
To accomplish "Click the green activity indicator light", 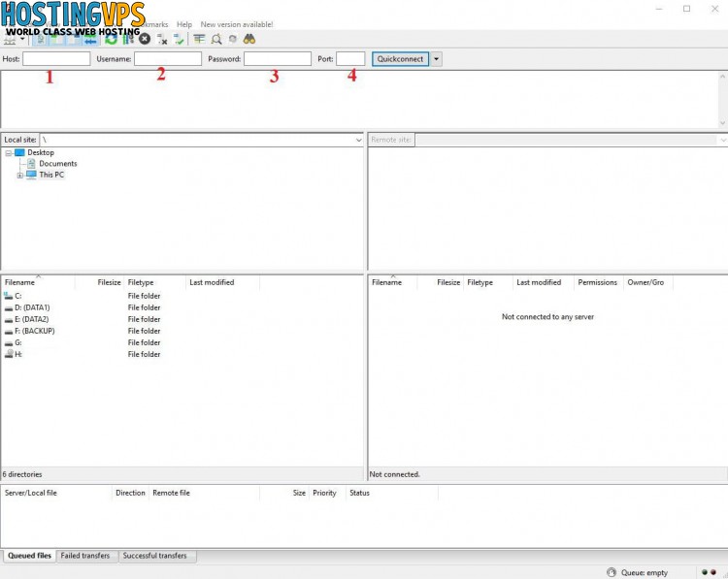I will [705, 572].
